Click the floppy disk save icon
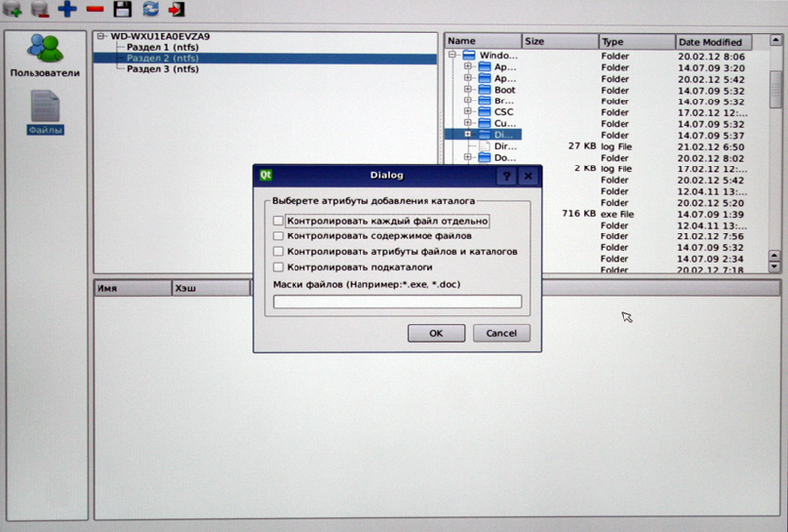This screenshot has width=788, height=532. [x=122, y=9]
